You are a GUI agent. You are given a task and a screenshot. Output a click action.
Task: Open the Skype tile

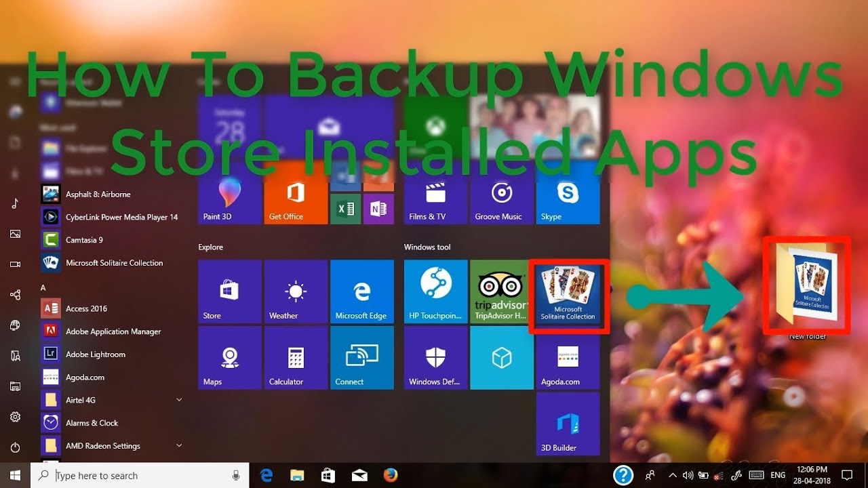[x=568, y=192]
